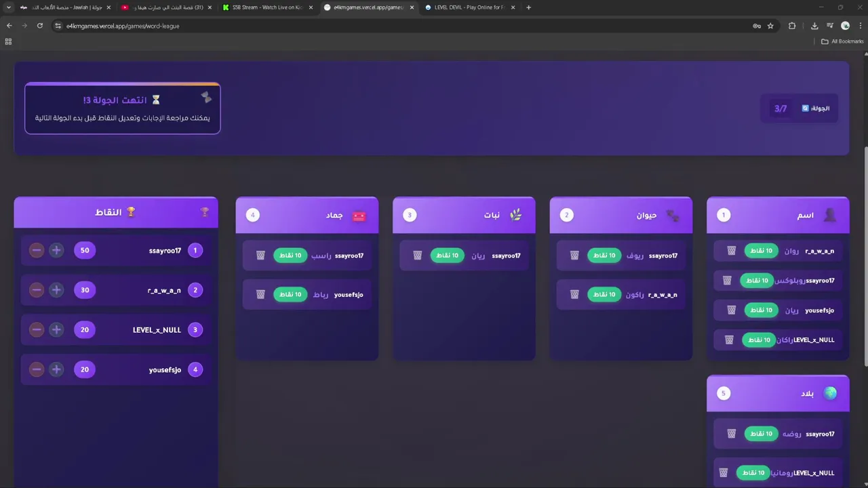This screenshot has height=488, width=868.
Task: Click the حيوان category header
Action: (621, 215)
